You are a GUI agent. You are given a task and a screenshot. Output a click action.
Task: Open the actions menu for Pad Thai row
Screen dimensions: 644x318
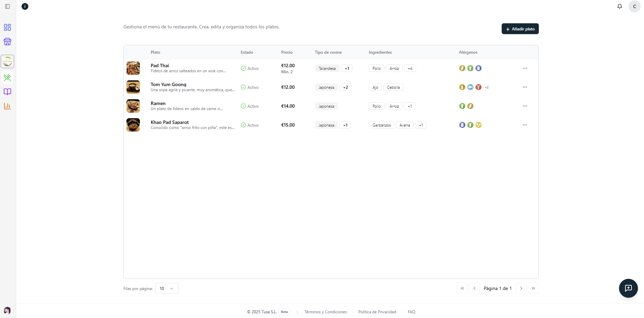tap(525, 68)
